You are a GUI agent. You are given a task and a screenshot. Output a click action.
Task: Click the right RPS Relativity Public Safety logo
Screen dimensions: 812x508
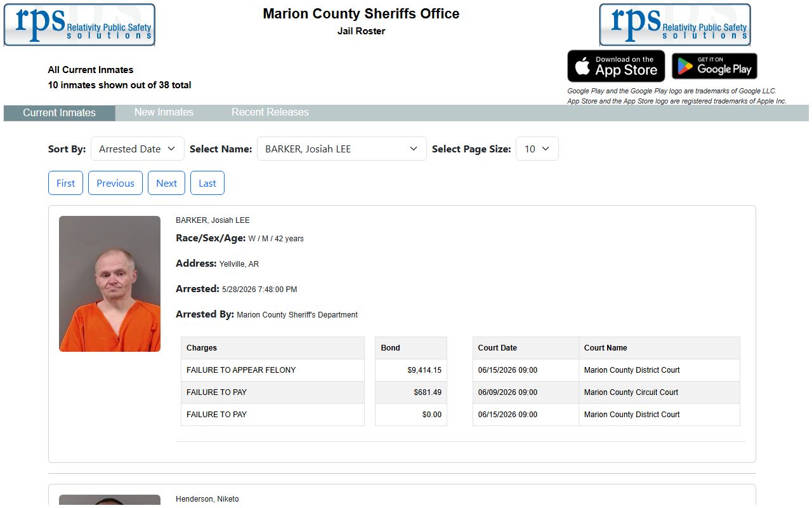(675, 25)
